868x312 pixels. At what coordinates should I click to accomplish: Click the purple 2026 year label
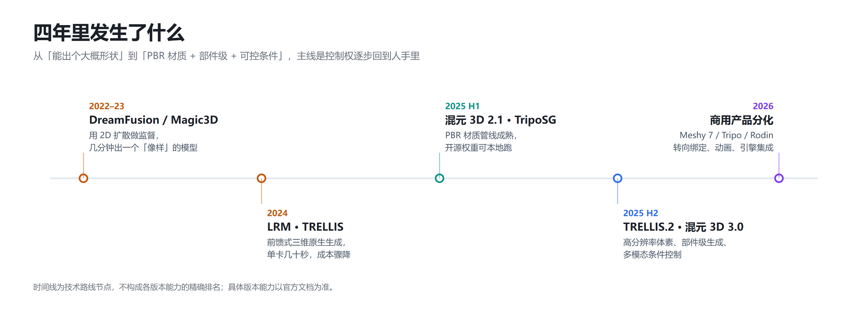point(763,106)
